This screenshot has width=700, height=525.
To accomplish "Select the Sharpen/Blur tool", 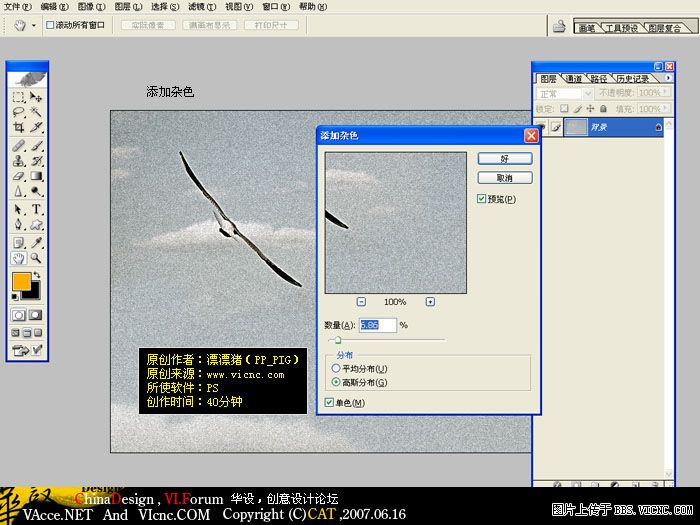I will 18,192.
